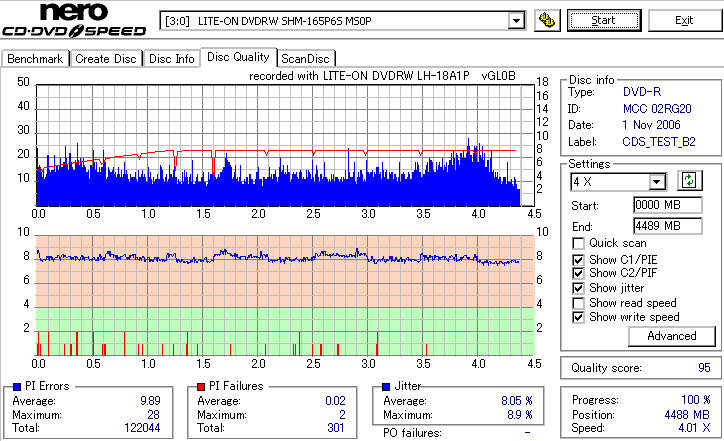Click the blue PI Errors legend square
This screenshot has width=724, height=441.
17,387
